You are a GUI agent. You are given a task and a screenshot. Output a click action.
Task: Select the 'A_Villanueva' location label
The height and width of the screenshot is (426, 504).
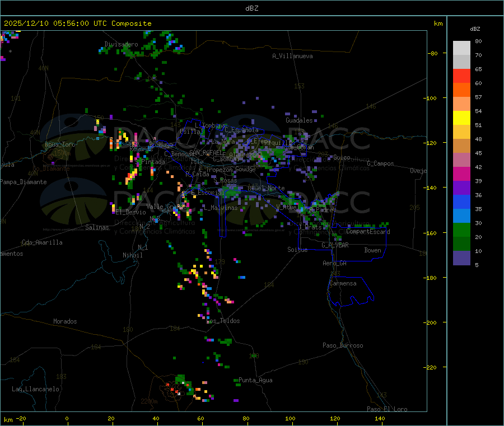pyautogui.click(x=292, y=56)
